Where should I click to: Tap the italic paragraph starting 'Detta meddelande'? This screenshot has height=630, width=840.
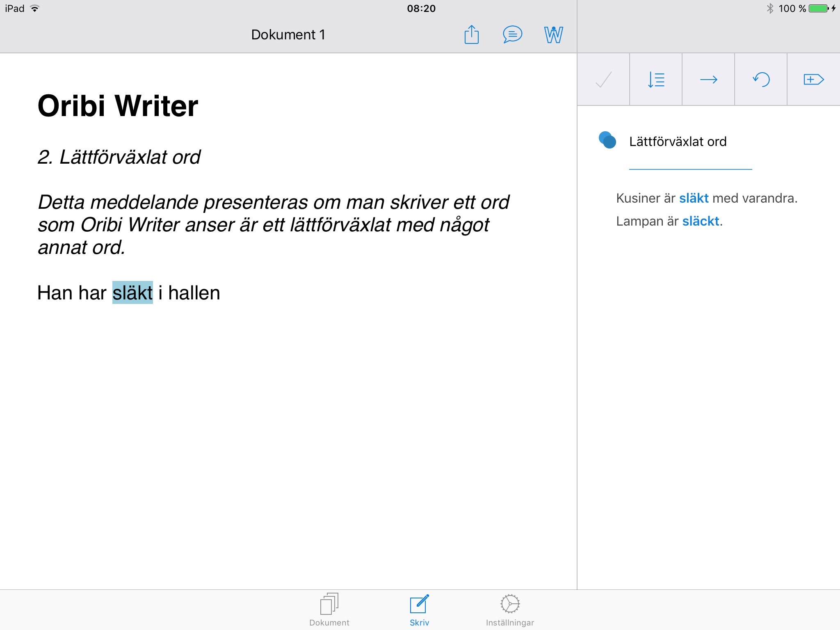(273, 224)
